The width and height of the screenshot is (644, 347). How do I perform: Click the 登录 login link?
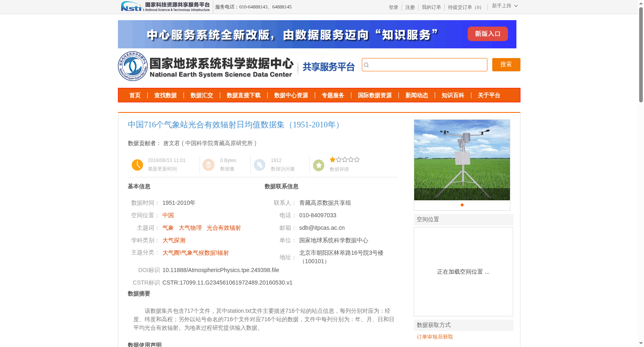click(394, 7)
